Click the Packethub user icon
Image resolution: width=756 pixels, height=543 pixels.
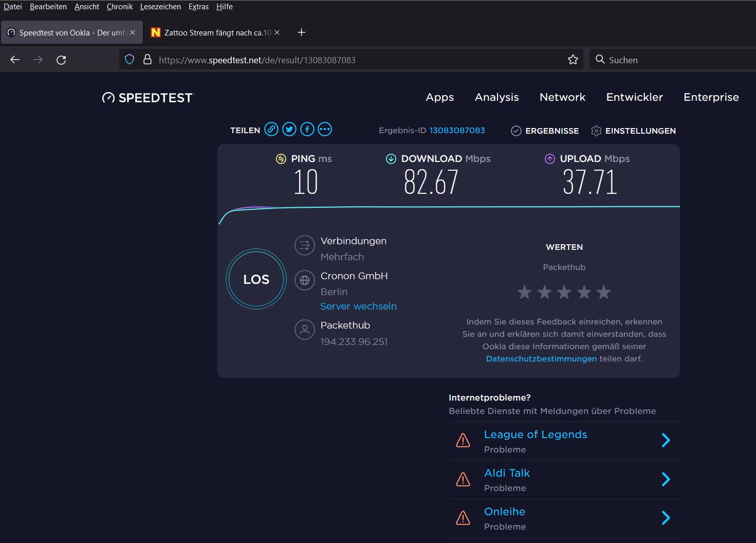click(305, 330)
